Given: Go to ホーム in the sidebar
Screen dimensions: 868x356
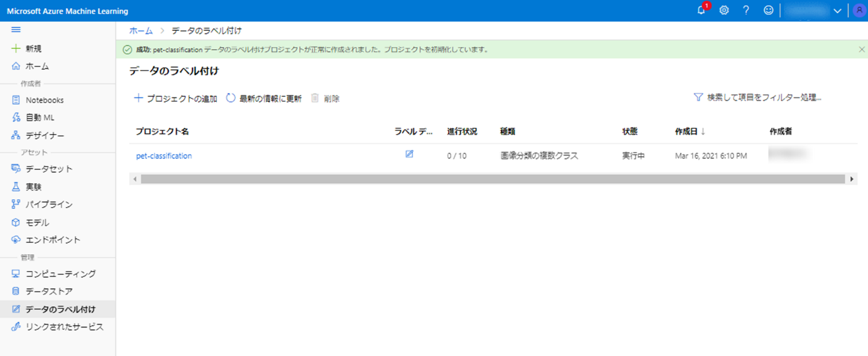Looking at the screenshot, I should pos(30,66).
